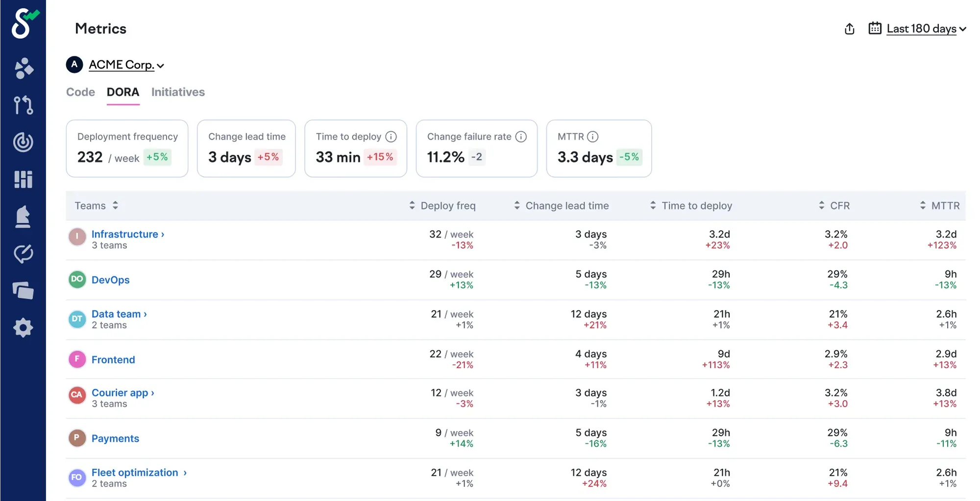Click the chess knight strategy icon
Image resolution: width=980 pixels, height=501 pixels.
tap(23, 216)
